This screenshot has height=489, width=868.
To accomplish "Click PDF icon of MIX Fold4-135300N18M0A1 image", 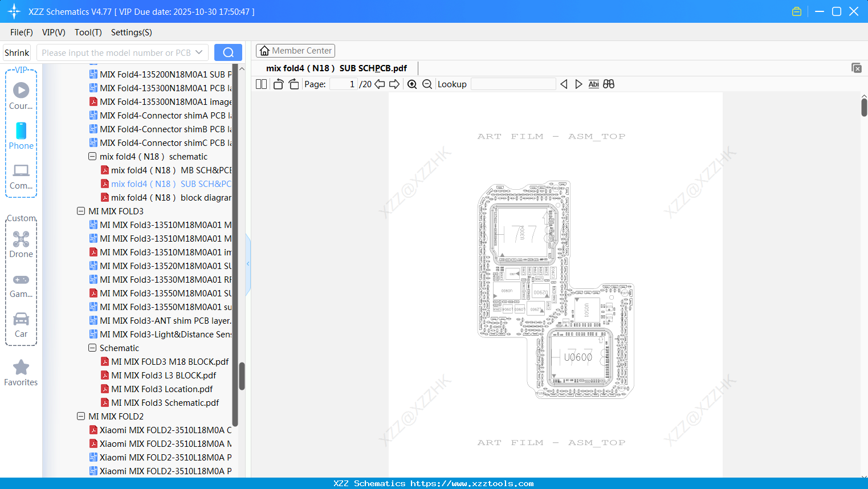I will [93, 102].
